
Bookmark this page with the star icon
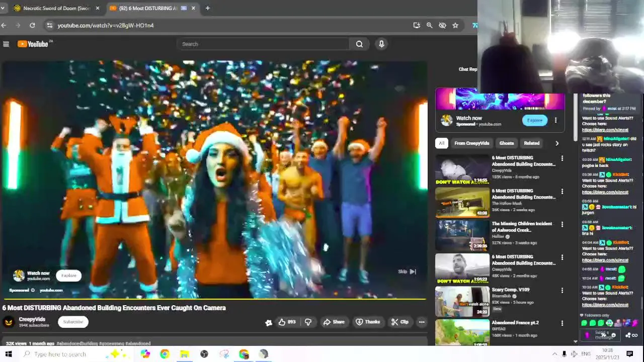455,25
